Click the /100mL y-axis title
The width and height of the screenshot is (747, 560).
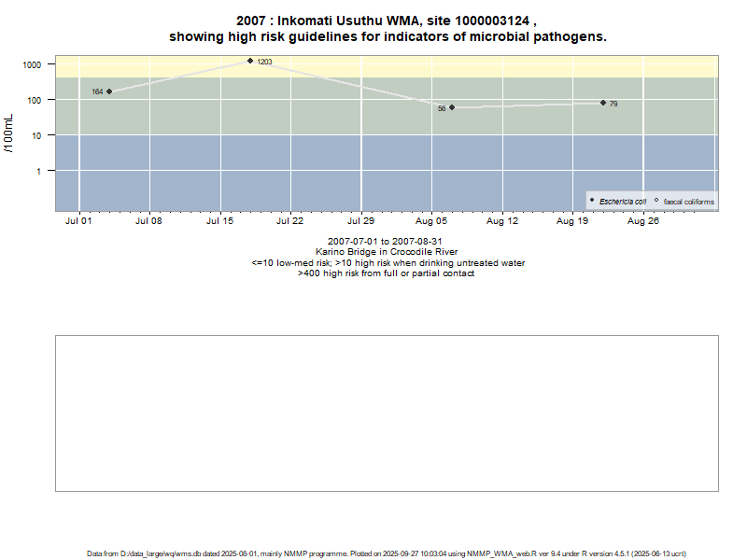point(9,133)
